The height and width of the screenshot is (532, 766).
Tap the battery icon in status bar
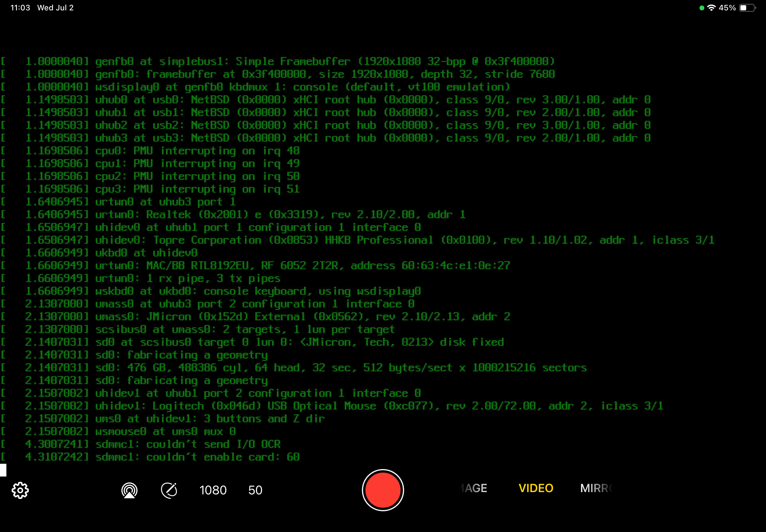(747, 8)
